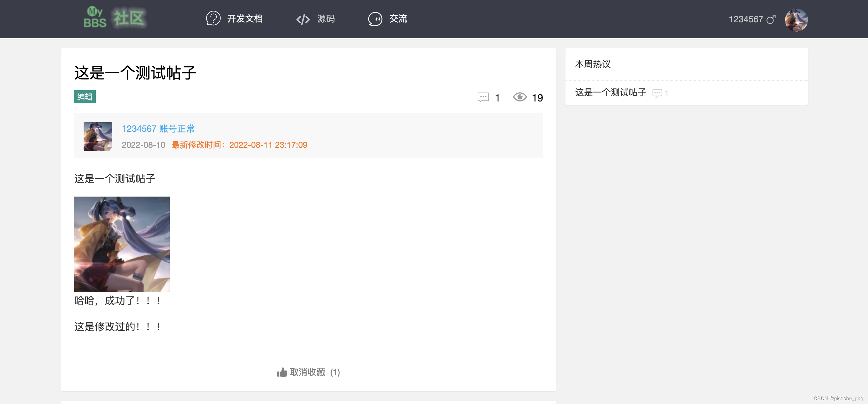Click the MyBBS 社区 logo

pyautogui.click(x=114, y=18)
